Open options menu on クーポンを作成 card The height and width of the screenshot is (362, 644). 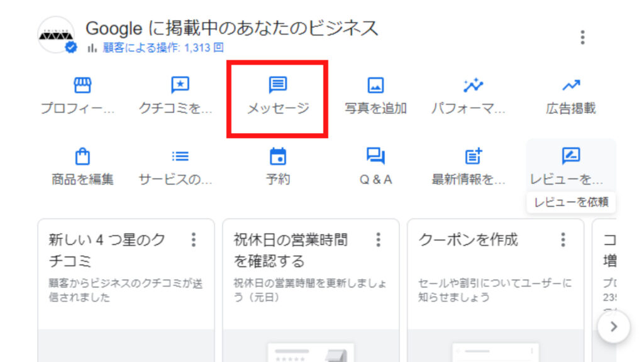[563, 239]
